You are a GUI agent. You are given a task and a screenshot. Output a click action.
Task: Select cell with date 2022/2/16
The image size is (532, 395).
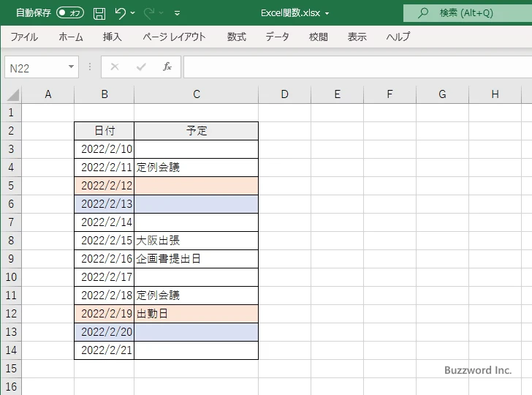[104, 259]
